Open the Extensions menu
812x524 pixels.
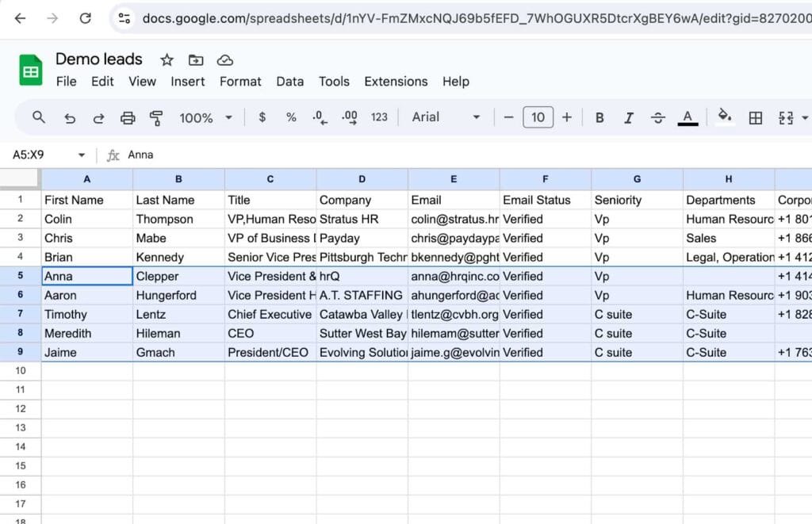[x=396, y=81]
